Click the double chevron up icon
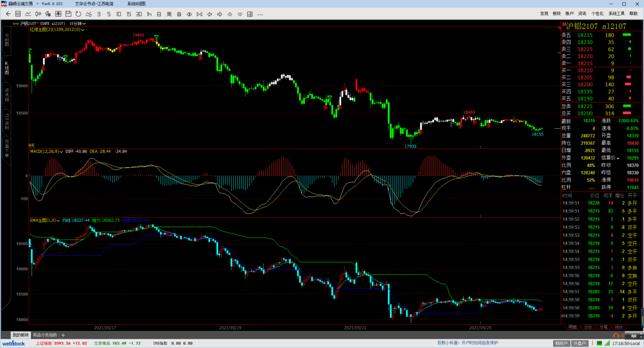This screenshot has height=348, width=644. [x=230, y=14]
